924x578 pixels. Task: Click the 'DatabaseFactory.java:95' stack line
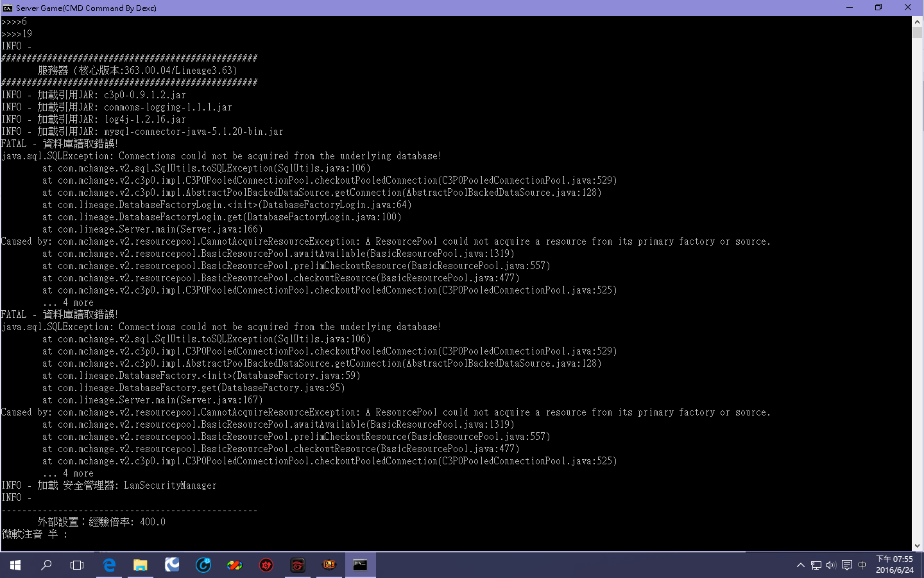click(x=194, y=388)
